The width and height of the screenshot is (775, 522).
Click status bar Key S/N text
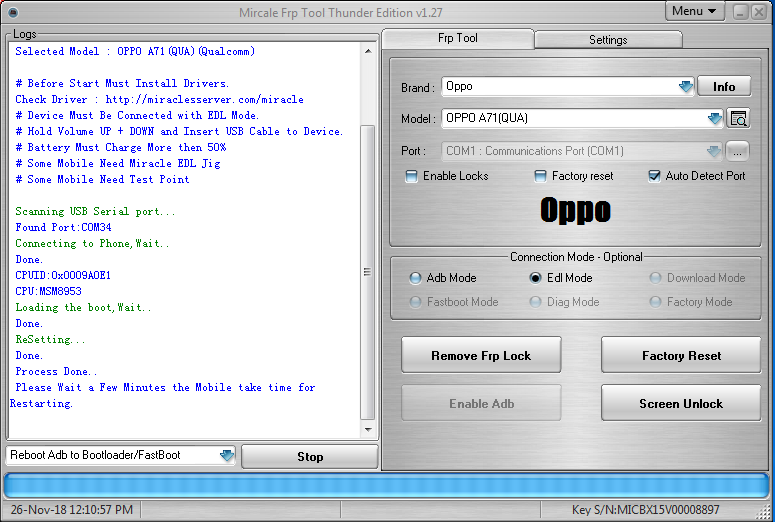[x=646, y=510]
